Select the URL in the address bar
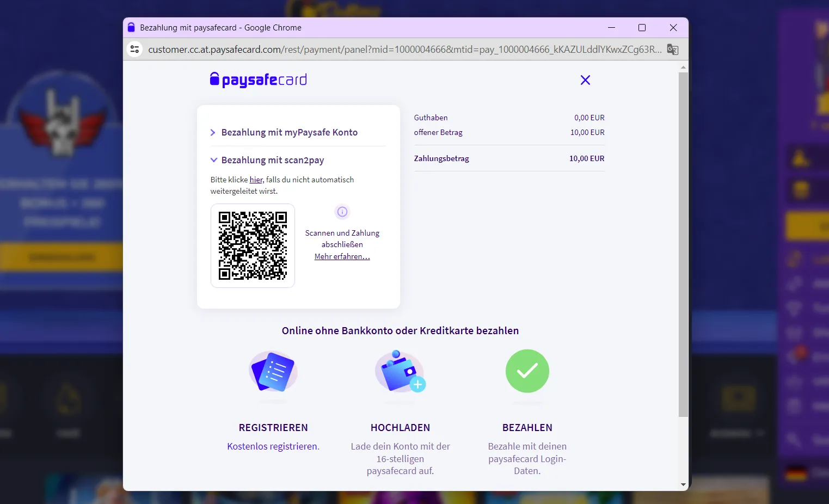Image resolution: width=829 pixels, height=504 pixels. click(381, 49)
